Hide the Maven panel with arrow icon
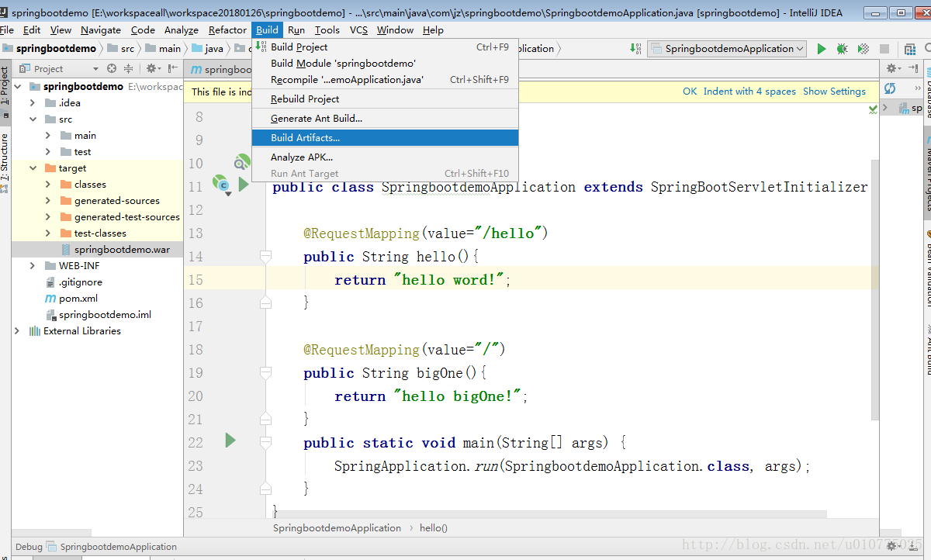Screen dimensions: 931x560 point(912,69)
